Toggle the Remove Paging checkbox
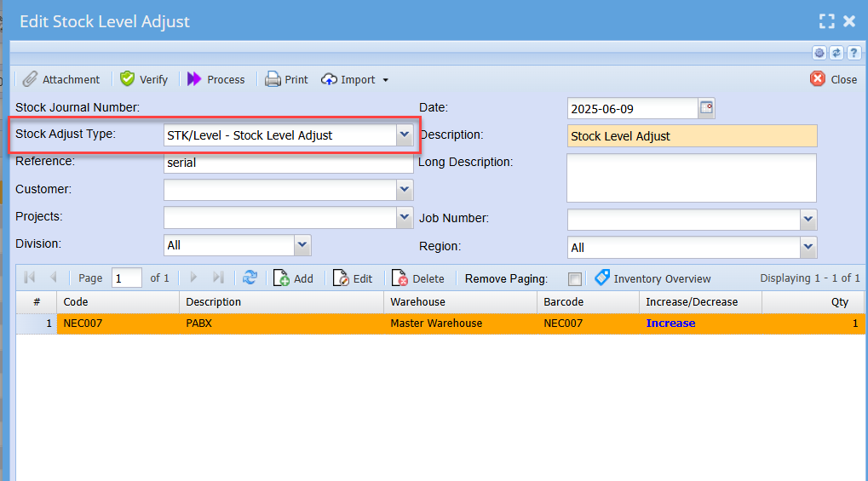 [x=575, y=279]
